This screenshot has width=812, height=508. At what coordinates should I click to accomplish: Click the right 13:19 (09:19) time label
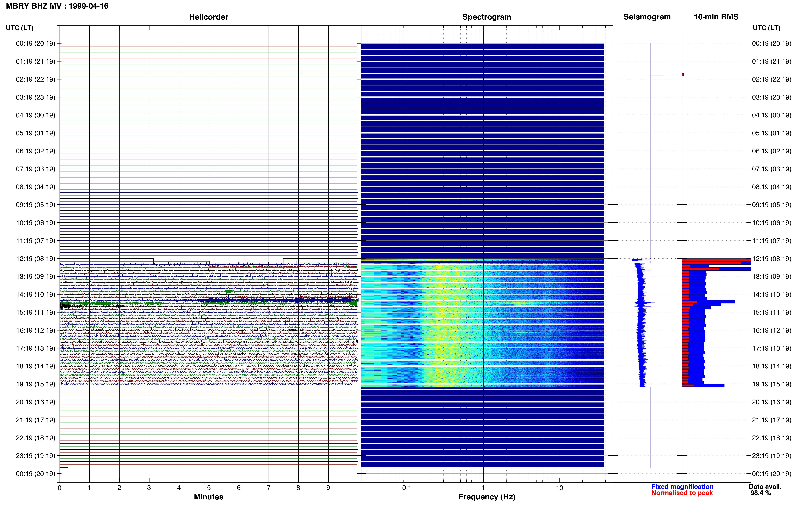point(772,277)
